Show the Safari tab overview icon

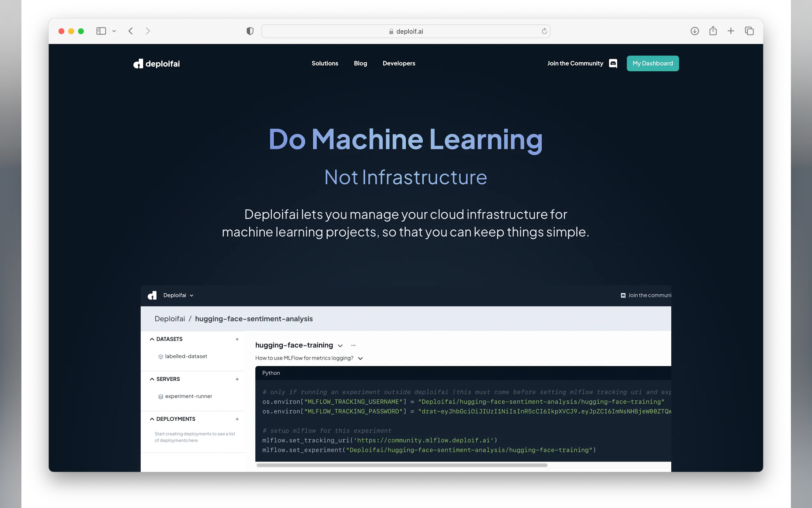point(749,31)
